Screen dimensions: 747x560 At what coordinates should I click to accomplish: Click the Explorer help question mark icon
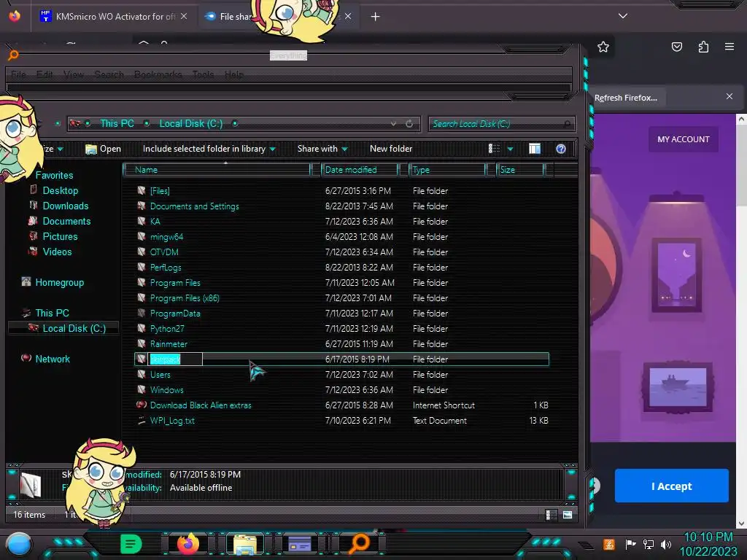pos(561,149)
